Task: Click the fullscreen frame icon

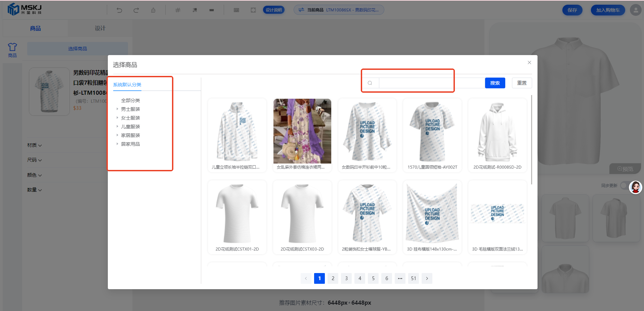Action: click(x=253, y=10)
